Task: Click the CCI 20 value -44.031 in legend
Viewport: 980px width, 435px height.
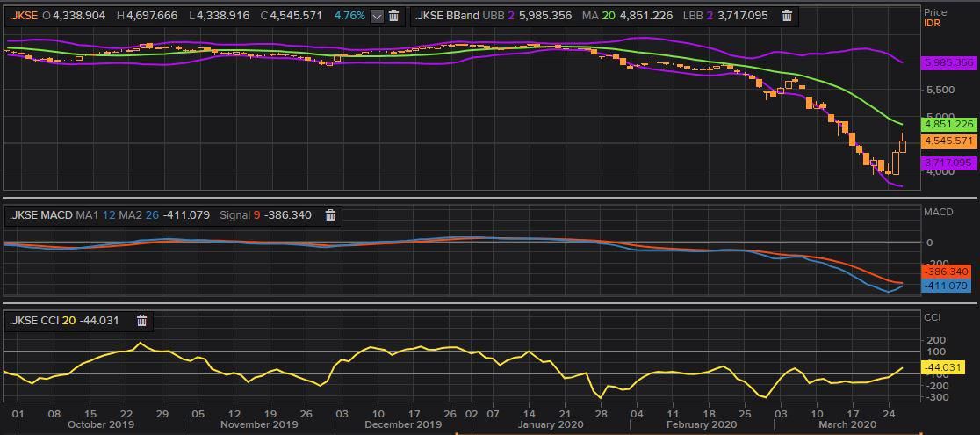Action: coord(98,321)
